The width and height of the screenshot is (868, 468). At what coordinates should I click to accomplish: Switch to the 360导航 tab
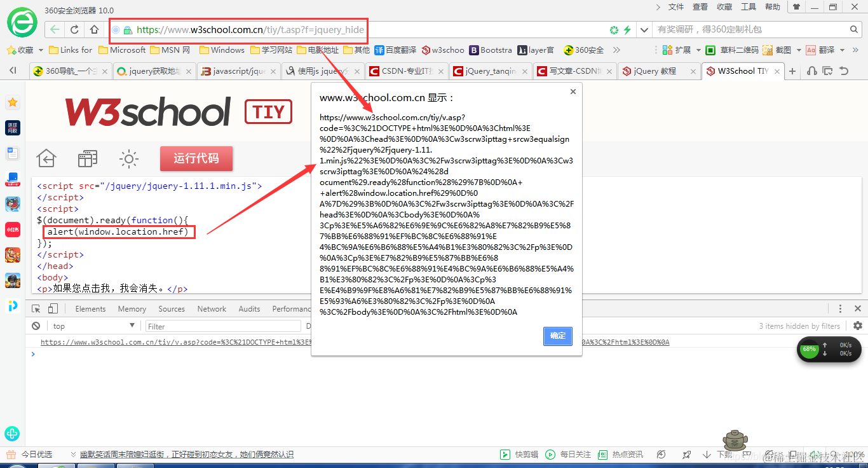pyautogui.click(x=70, y=71)
